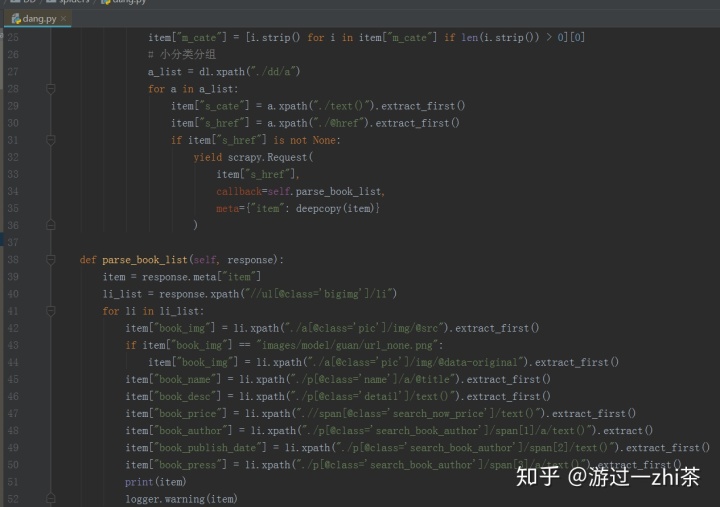
Task: Click the item["book_name"] assignment line
Action: (x=338, y=379)
